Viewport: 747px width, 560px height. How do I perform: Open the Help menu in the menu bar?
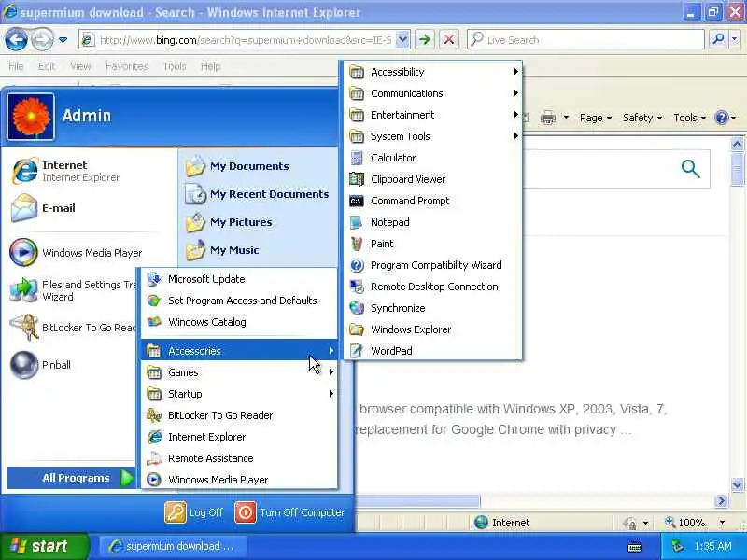211,66
